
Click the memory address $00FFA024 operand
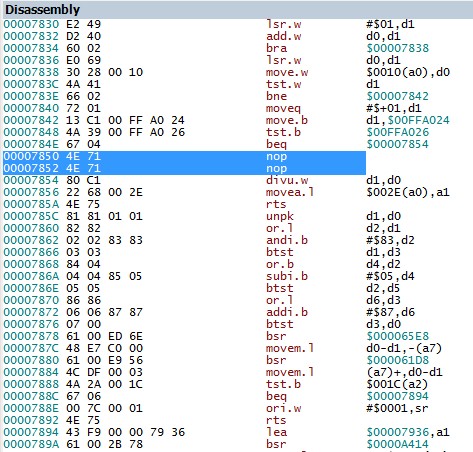pos(419,120)
